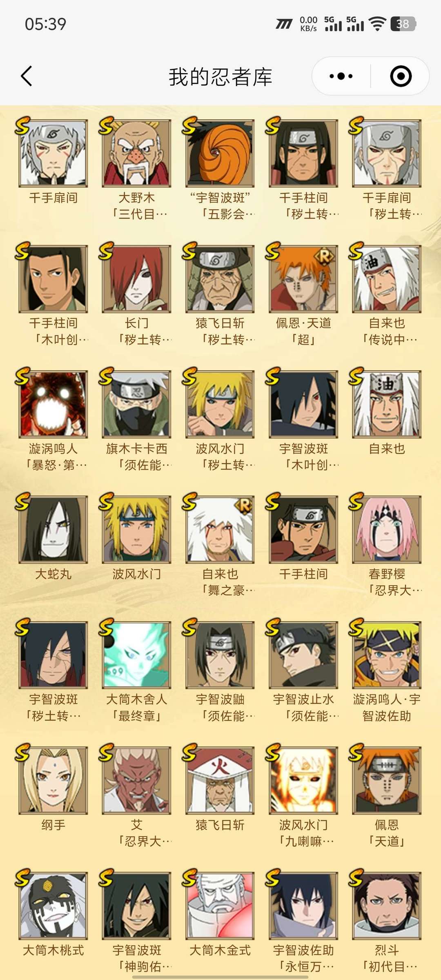Choose 猿飞日斩 with Hokage hat
Image resolution: width=441 pixels, height=980 pixels.
tap(220, 780)
